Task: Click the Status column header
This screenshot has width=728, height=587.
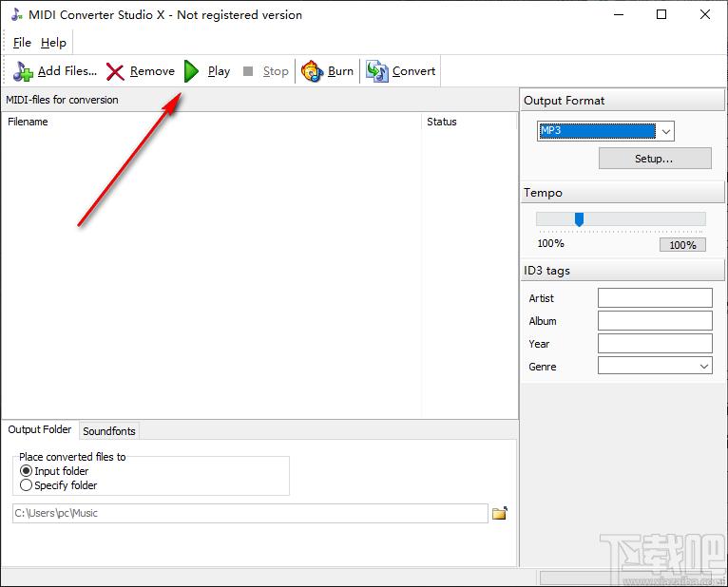Action: [x=469, y=122]
